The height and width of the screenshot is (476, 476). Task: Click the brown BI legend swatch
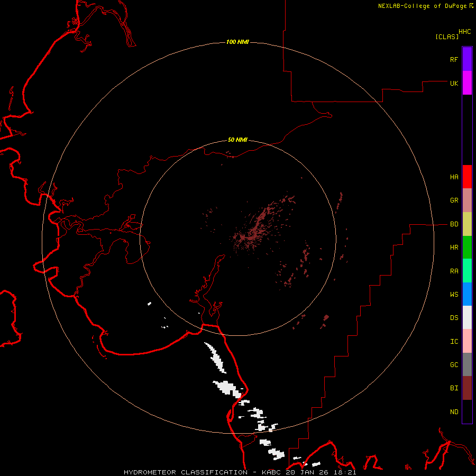click(467, 388)
